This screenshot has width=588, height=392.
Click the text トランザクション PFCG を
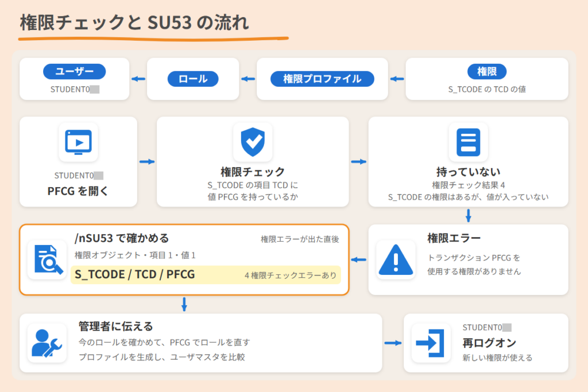tap(474, 258)
